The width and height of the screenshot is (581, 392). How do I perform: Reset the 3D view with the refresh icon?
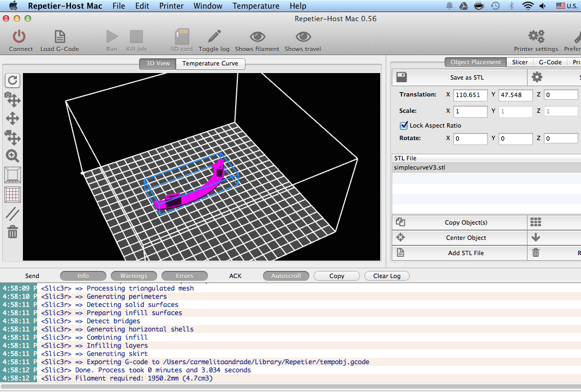(x=13, y=80)
